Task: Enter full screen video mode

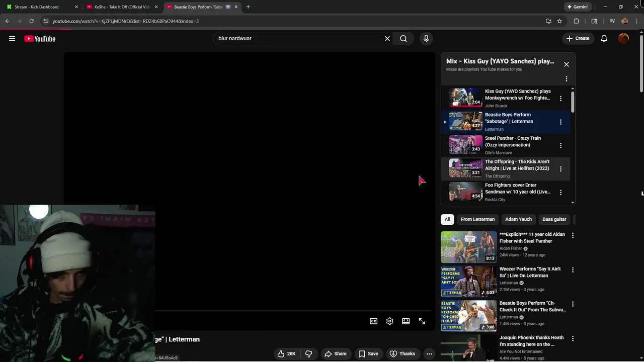Action: click(422, 321)
